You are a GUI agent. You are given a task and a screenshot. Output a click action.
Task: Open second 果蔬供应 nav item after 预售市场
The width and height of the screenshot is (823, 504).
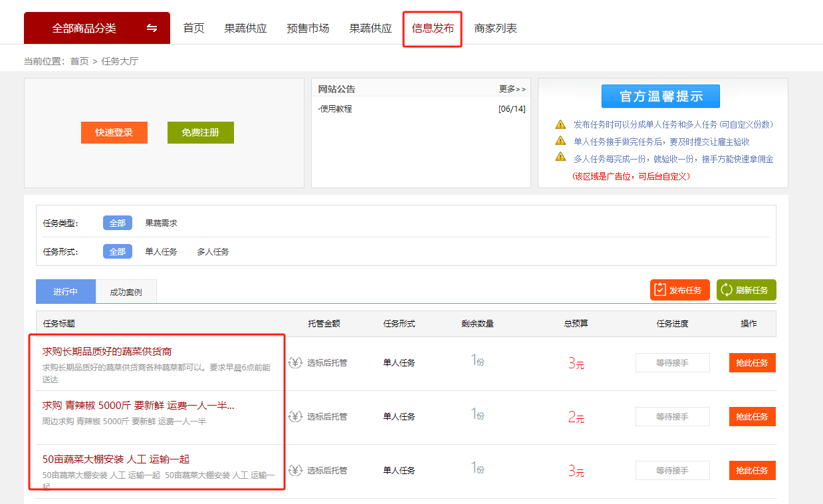(x=370, y=29)
